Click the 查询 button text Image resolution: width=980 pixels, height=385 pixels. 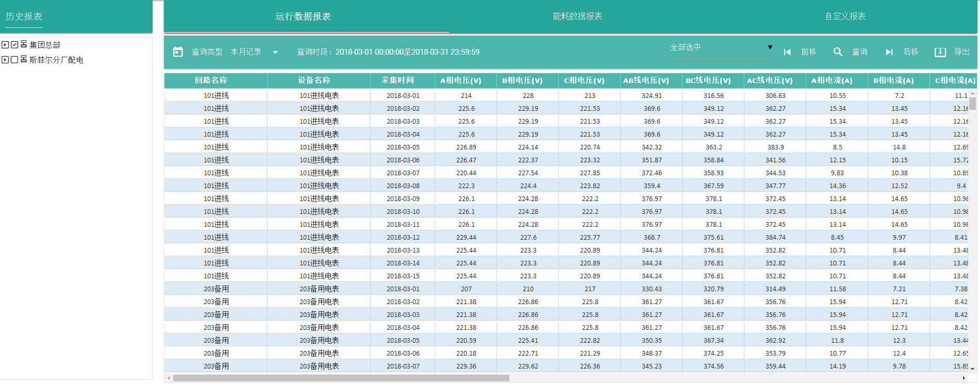(x=859, y=52)
